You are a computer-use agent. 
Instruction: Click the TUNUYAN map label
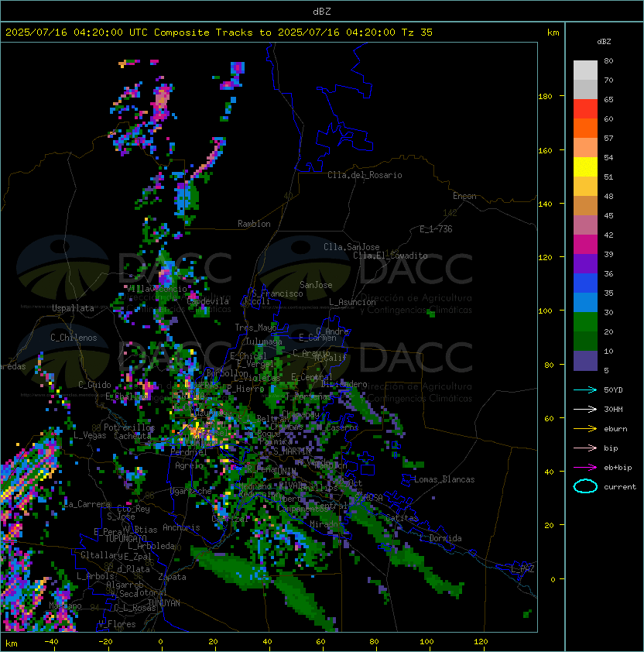tap(164, 603)
